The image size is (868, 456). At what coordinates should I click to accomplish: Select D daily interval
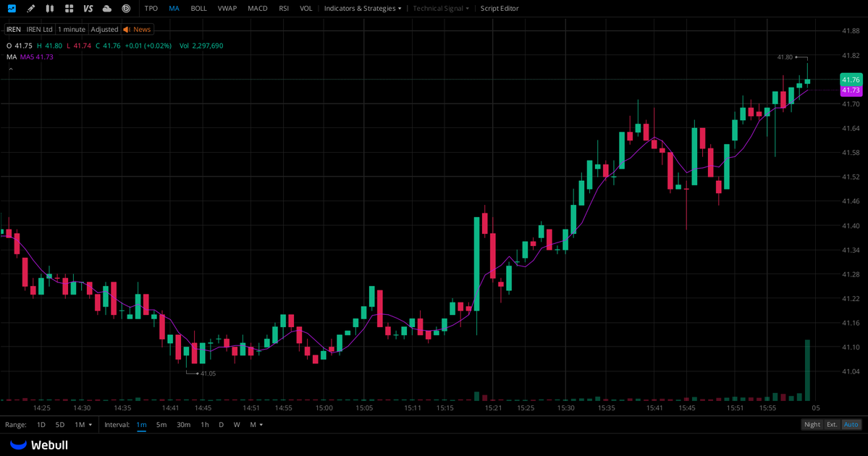point(221,424)
